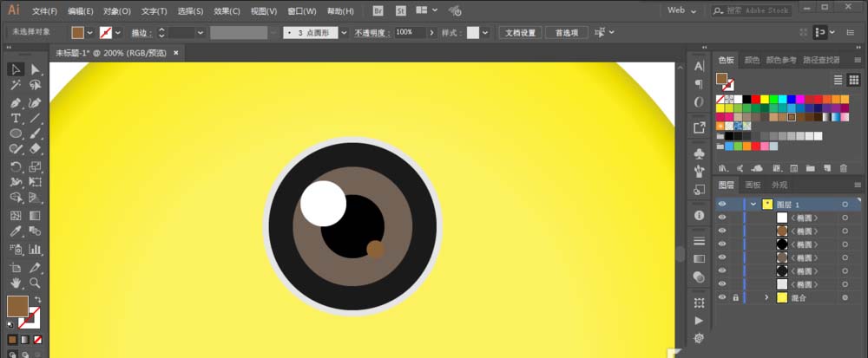Hide the white 椭圆 layer
The width and height of the screenshot is (868, 358).
[x=722, y=218]
